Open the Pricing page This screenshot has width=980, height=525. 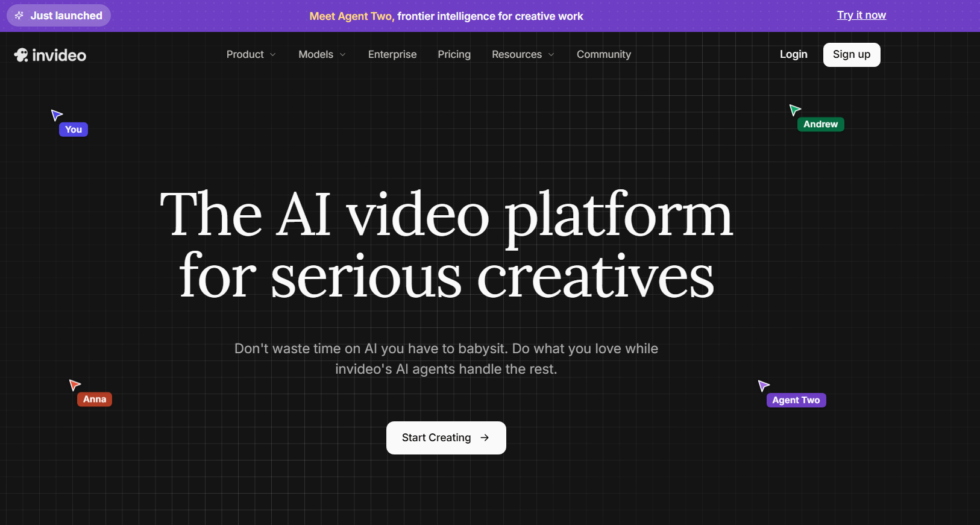[x=454, y=54]
